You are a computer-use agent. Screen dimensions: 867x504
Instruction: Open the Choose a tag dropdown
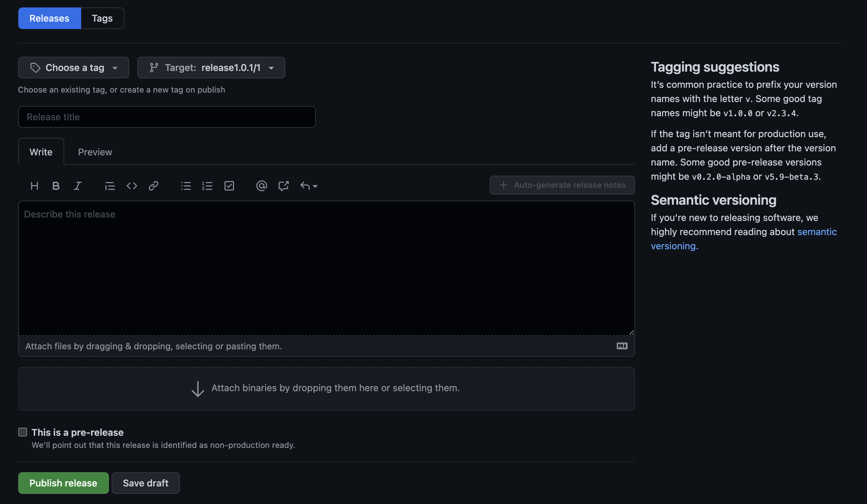coord(74,68)
